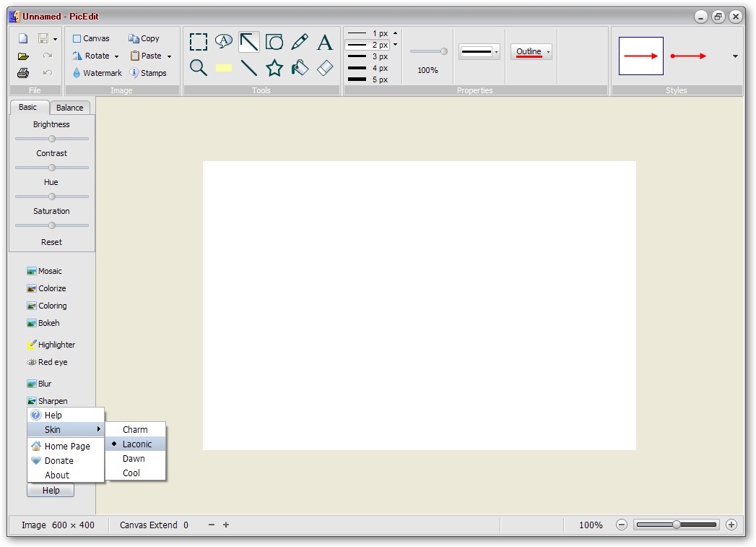Viewport: 756px width, 547px height.
Task: Open the Skin submenu
Action: (x=66, y=429)
